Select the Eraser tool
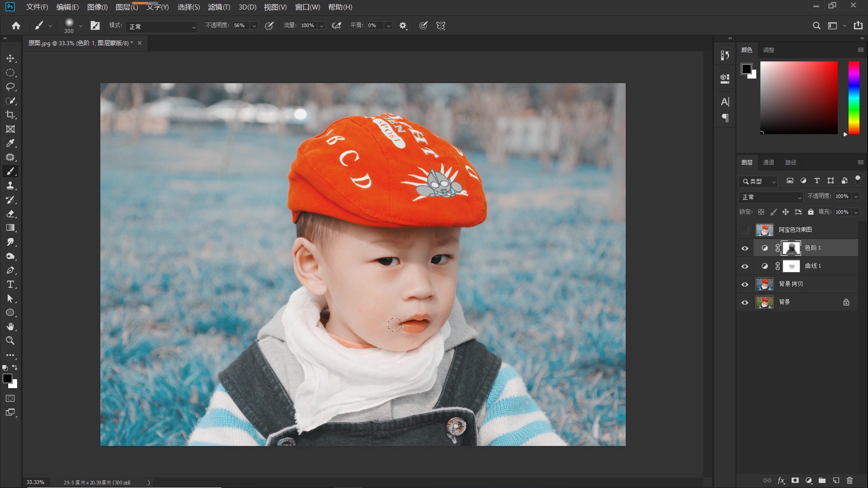This screenshot has width=868, height=488. 10,214
